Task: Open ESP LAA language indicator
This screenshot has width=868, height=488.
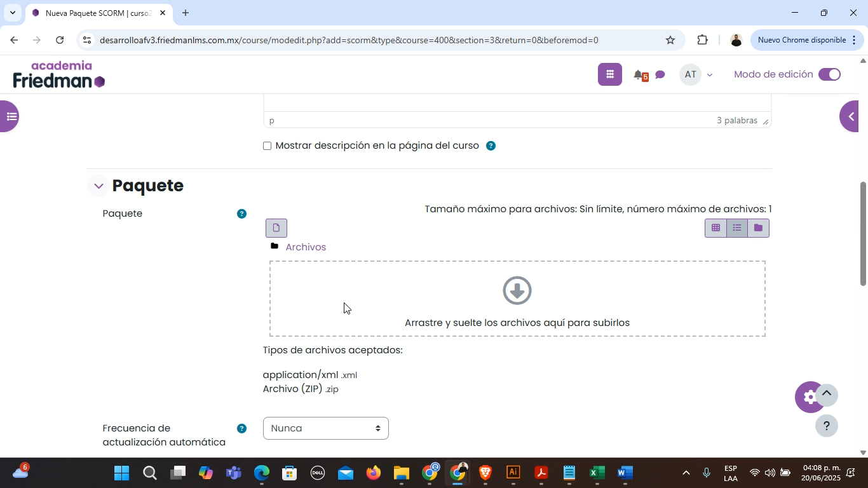Action: point(730,473)
